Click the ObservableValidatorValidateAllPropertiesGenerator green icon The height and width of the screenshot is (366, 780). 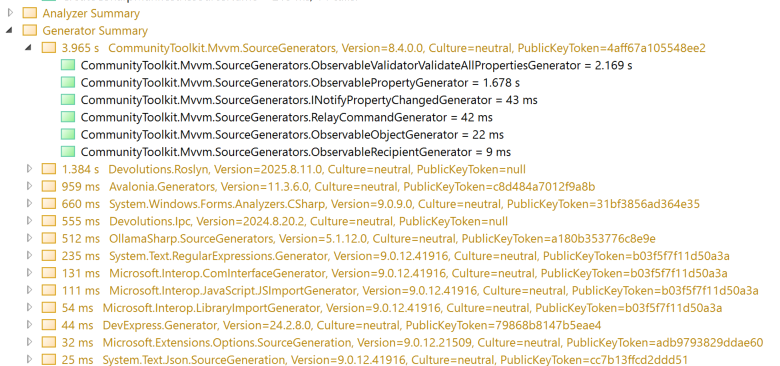click(x=68, y=65)
